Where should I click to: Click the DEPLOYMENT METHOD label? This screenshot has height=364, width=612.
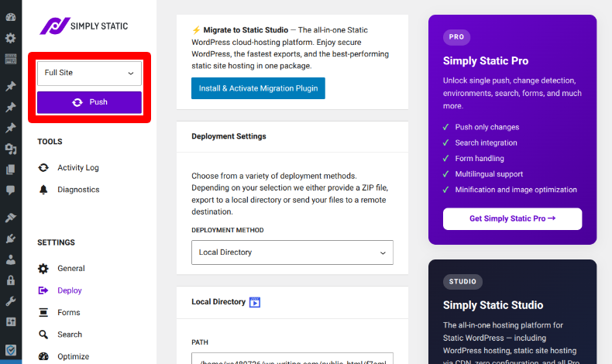coord(228,230)
